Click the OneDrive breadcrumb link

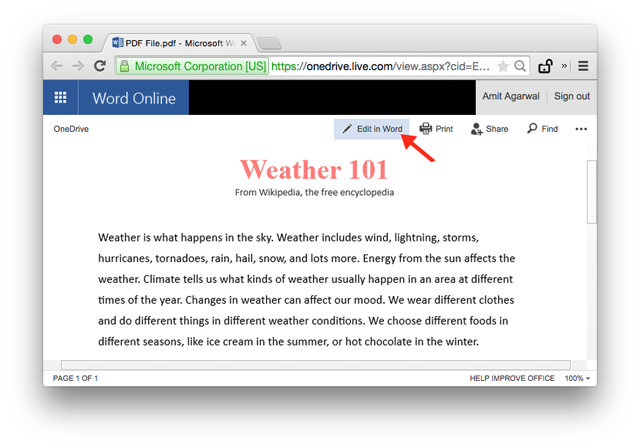[71, 129]
